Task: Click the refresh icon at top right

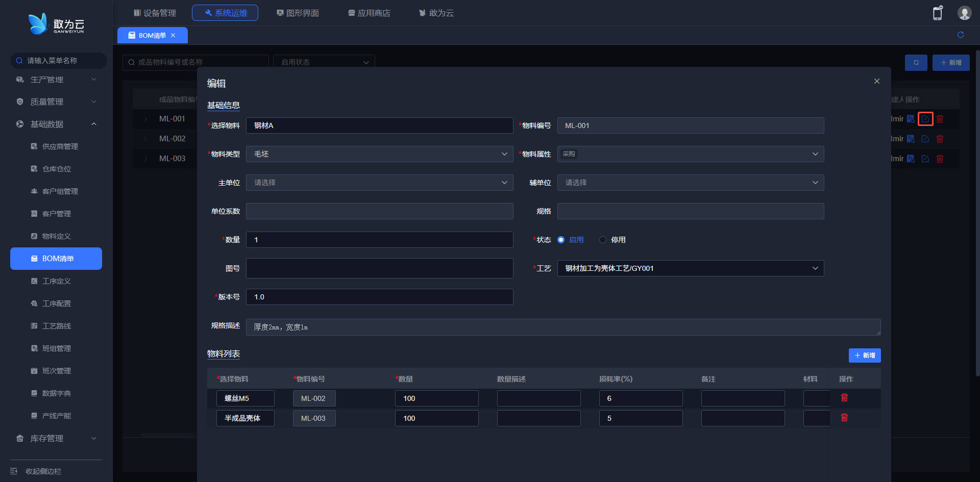Action: (x=960, y=35)
